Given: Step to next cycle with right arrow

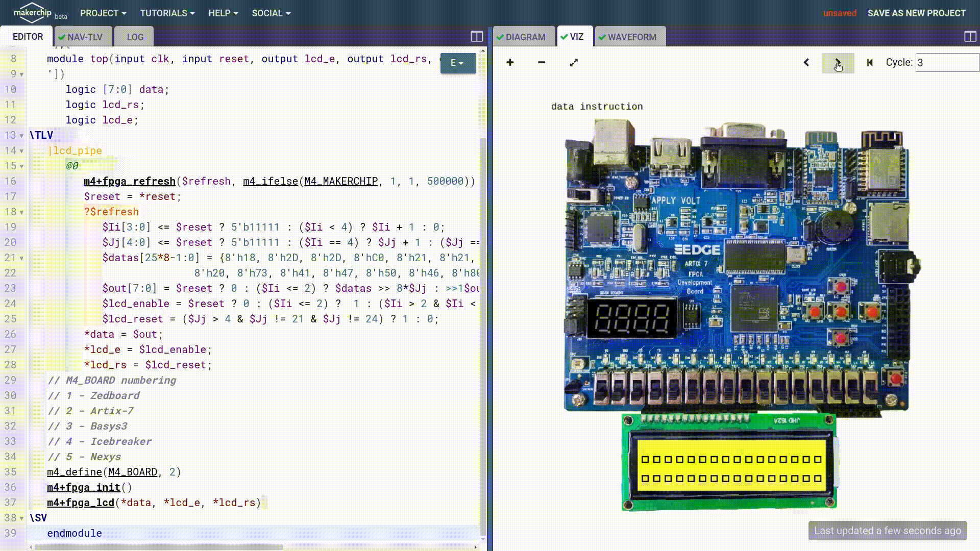Looking at the screenshot, I should point(838,62).
